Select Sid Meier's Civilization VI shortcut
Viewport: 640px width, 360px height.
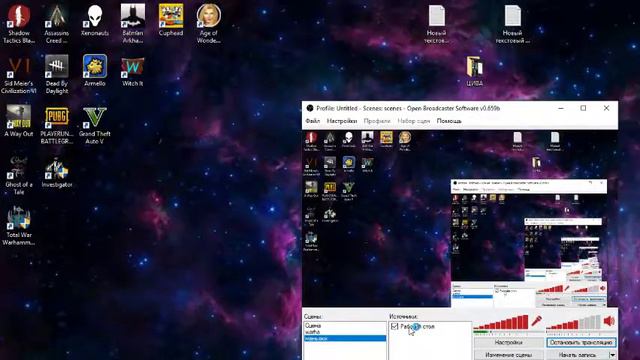19,74
